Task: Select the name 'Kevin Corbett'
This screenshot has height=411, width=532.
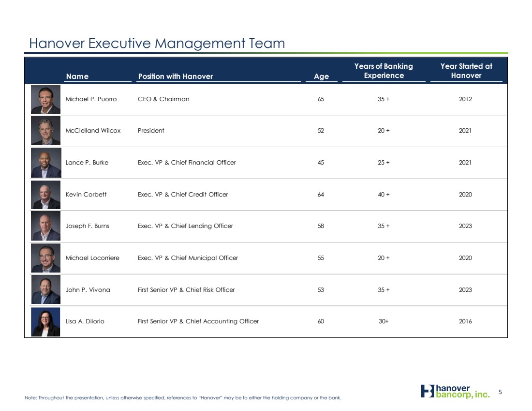Action: (86, 195)
